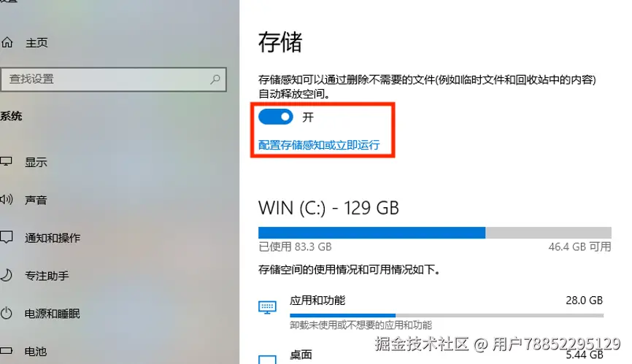Click the 桌面 storage category icon
The image size is (632, 364).
click(267, 359)
